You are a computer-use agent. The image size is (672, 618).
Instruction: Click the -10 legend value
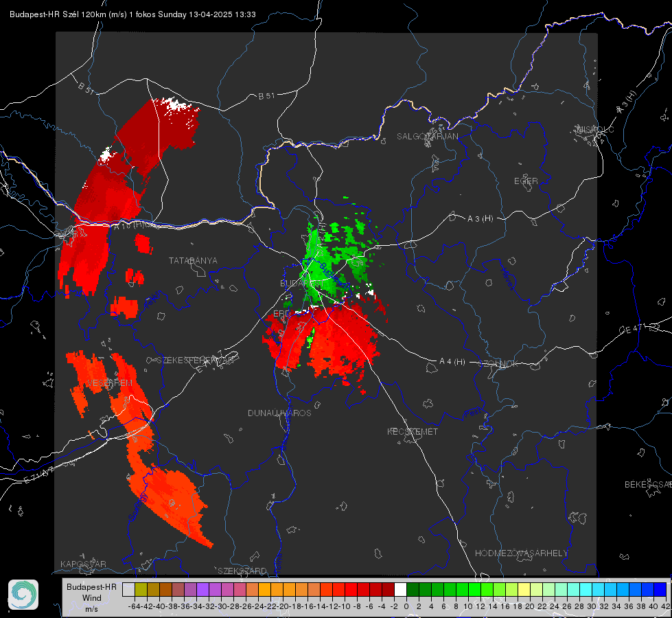(345, 606)
